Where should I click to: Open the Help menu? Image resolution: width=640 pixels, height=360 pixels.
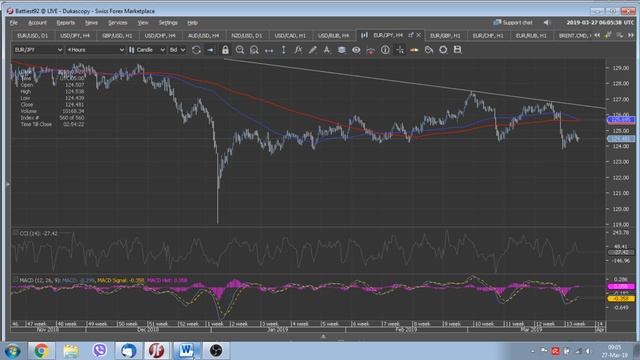(x=192, y=23)
